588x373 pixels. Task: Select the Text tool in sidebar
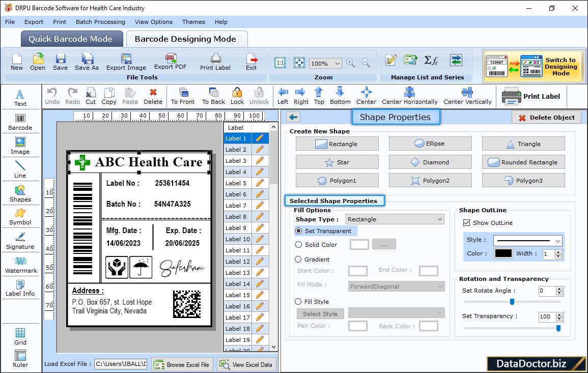(20, 98)
